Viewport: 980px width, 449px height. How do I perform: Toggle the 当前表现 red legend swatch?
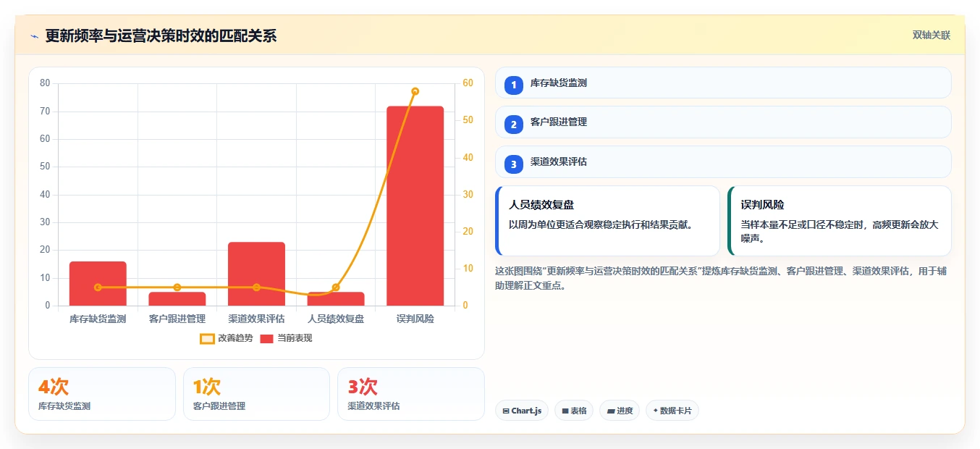tap(266, 338)
